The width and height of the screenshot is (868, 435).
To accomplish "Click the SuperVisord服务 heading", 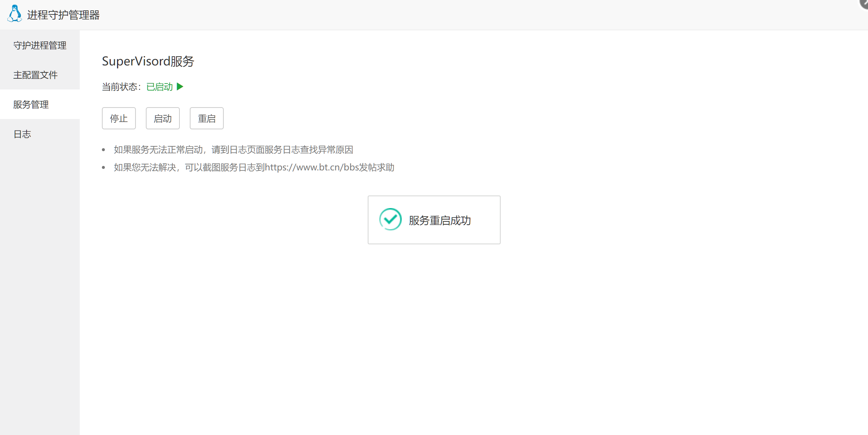I will click(148, 61).
